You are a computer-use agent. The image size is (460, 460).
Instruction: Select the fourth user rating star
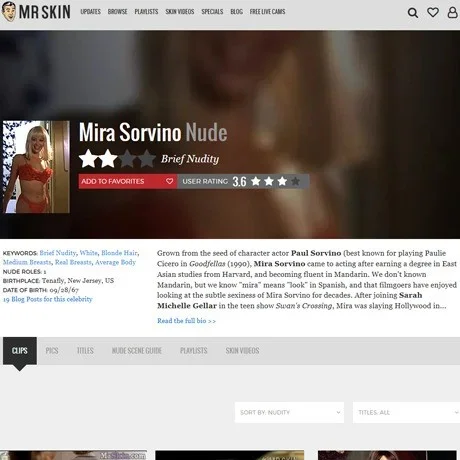[295, 181]
